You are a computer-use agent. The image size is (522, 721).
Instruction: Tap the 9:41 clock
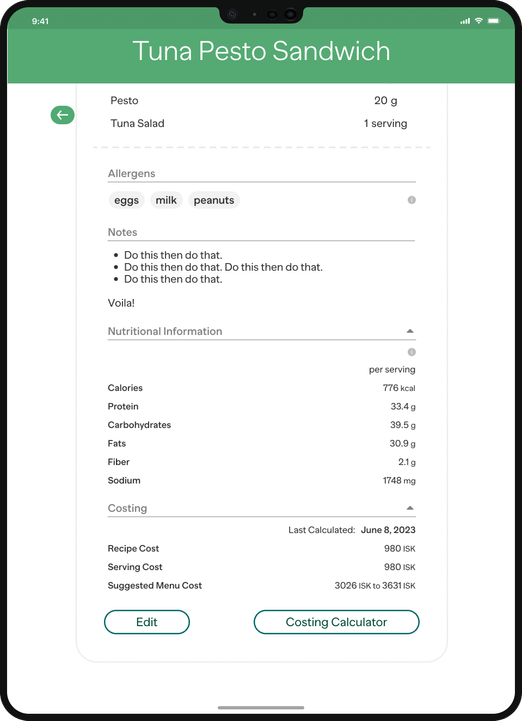click(x=40, y=21)
